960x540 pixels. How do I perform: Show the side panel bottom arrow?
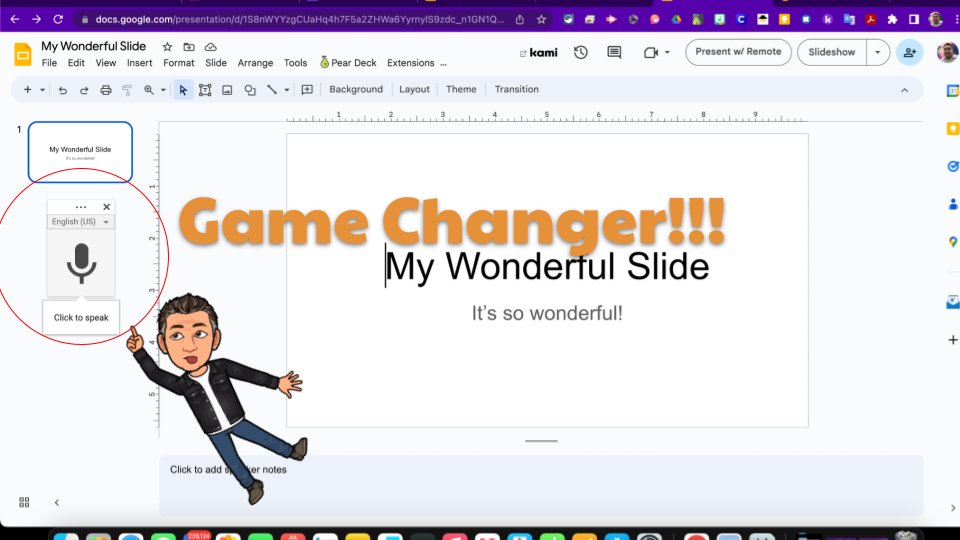(953, 508)
